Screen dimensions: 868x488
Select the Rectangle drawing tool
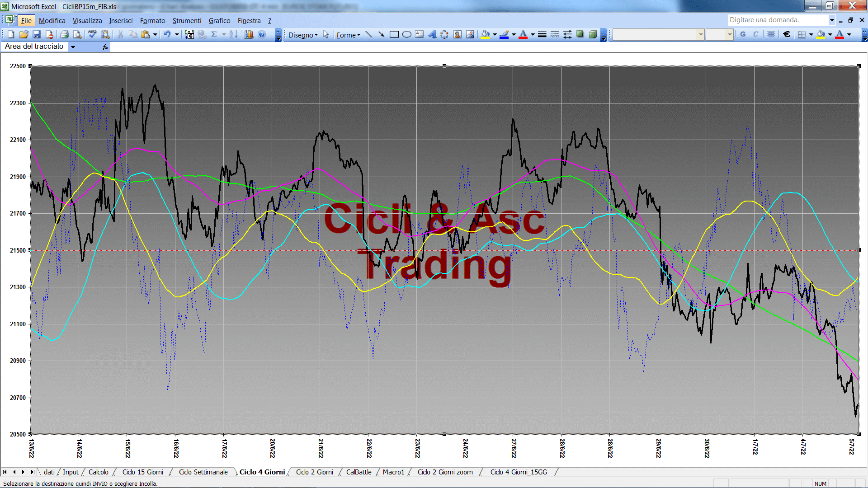pos(394,35)
